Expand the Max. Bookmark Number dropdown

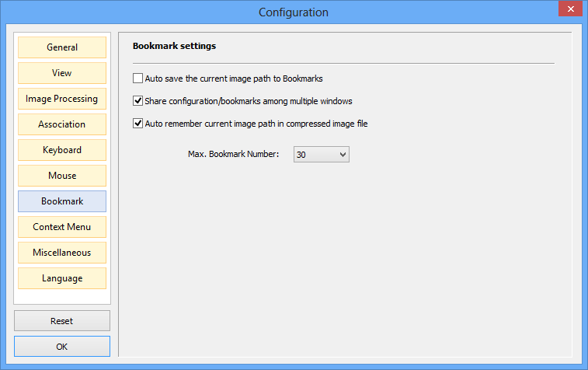click(322, 154)
